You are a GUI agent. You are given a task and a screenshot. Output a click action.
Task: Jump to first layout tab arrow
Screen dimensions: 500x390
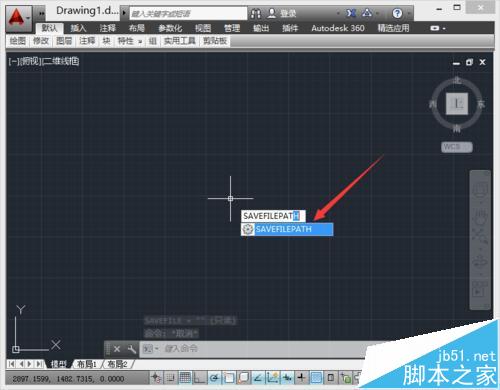(x=11, y=364)
